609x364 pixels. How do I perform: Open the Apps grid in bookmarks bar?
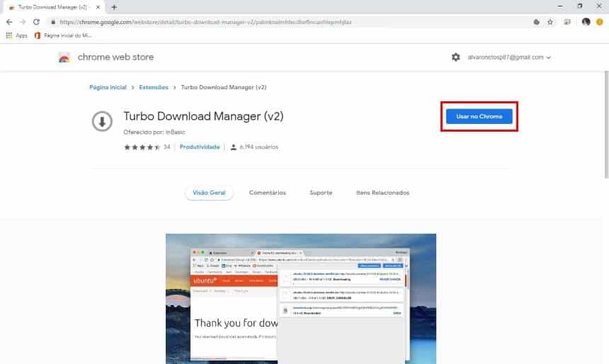pos(16,35)
